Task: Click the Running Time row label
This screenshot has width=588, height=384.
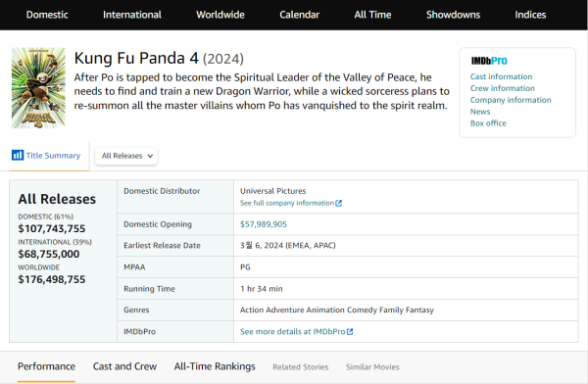Action: [149, 289]
